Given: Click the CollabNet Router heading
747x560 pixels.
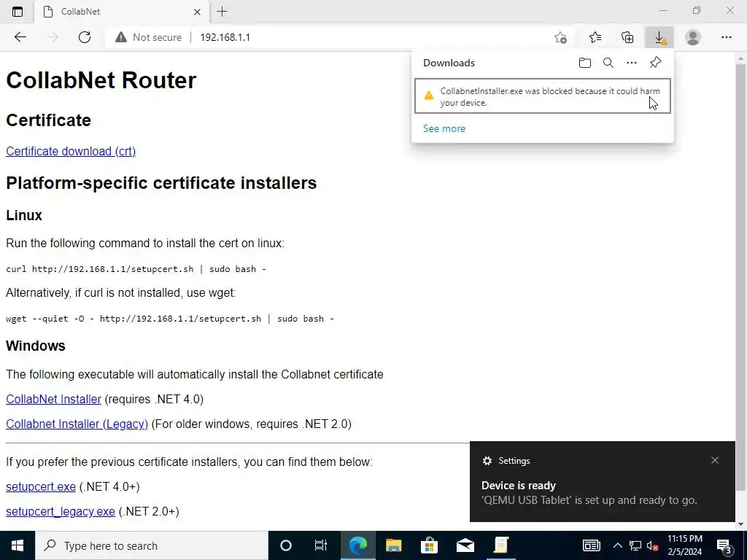Looking at the screenshot, I should pos(101,80).
